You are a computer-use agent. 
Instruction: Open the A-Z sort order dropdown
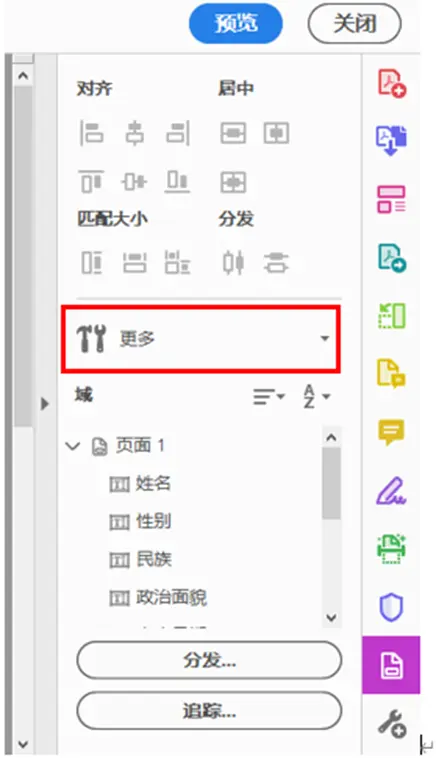tap(317, 397)
